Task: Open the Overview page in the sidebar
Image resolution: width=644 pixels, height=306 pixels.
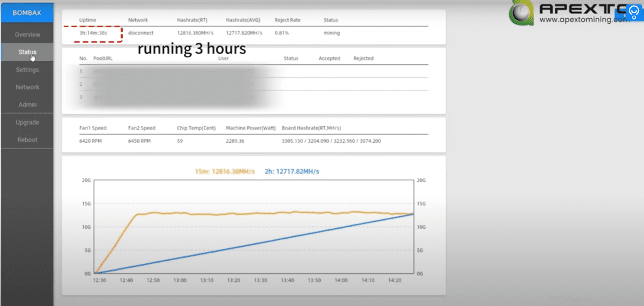Action: point(27,35)
